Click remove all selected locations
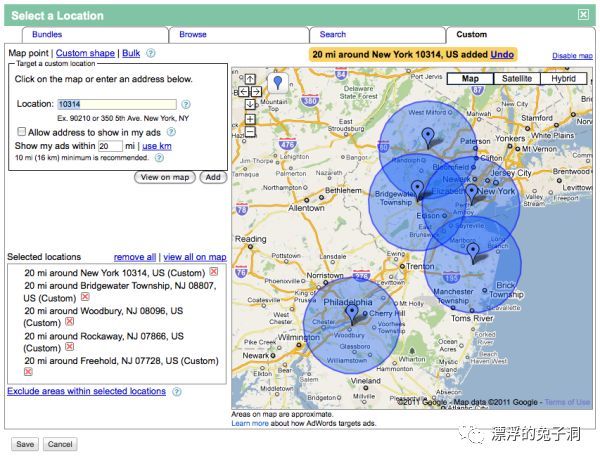 point(135,257)
